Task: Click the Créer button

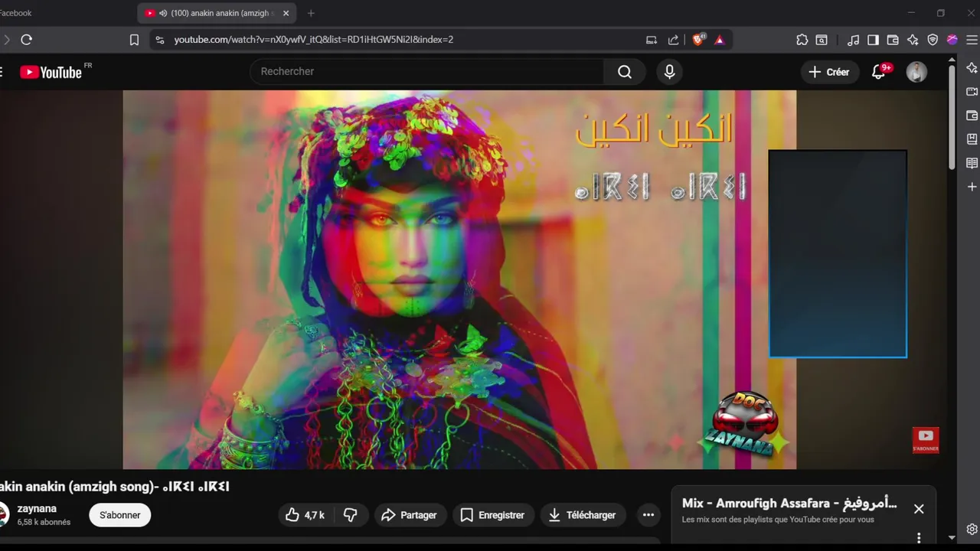Action: tap(830, 72)
